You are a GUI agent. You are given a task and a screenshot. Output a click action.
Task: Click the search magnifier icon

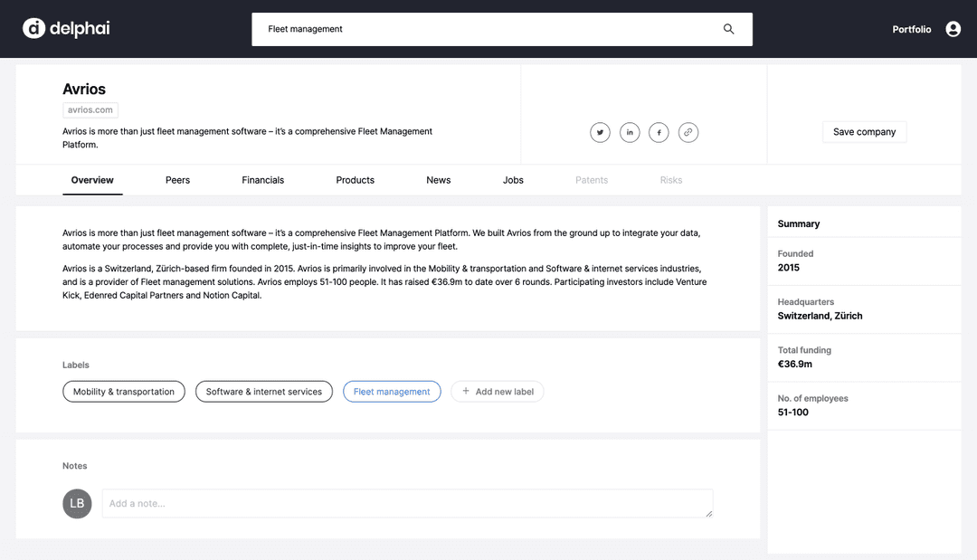[728, 29]
